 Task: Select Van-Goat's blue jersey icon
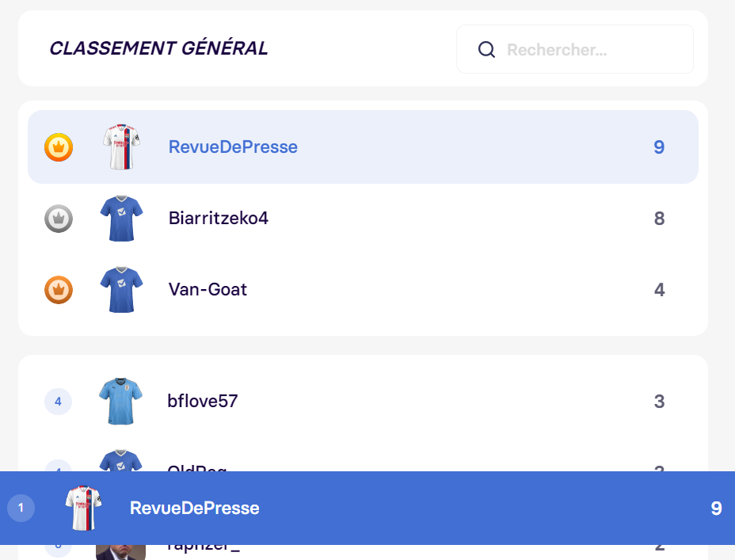121,290
